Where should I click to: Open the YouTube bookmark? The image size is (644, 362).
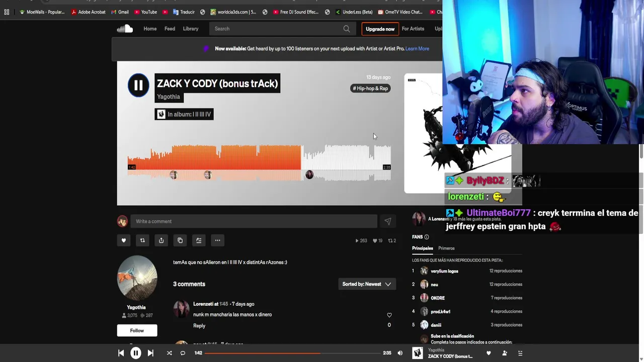pyautogui.click(x=145, y=12)
